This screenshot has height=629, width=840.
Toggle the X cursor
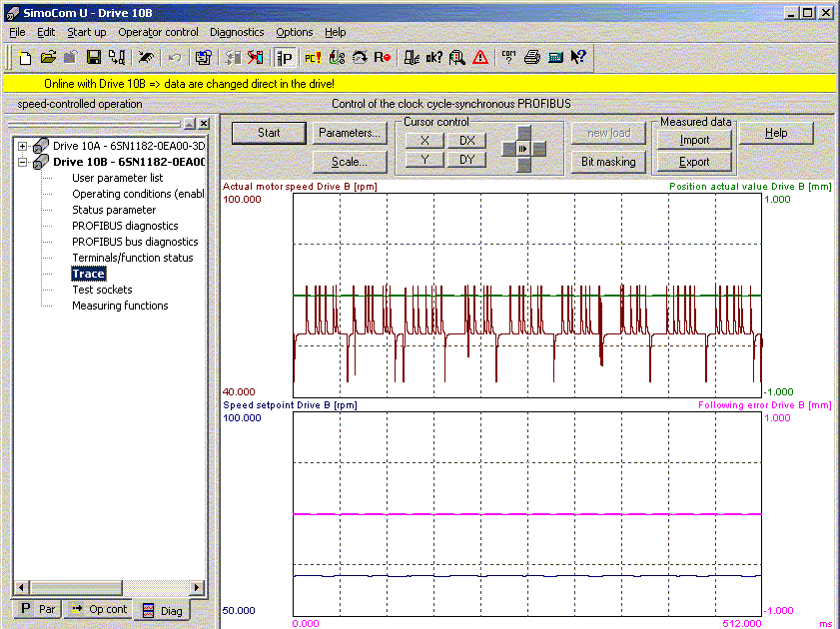424,140
